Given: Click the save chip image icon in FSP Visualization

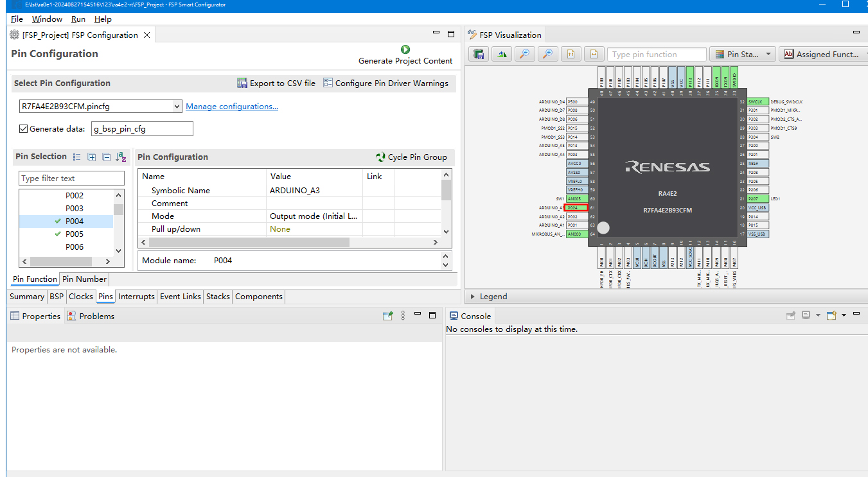Looking at the screenshot, I should pos(479,55).
